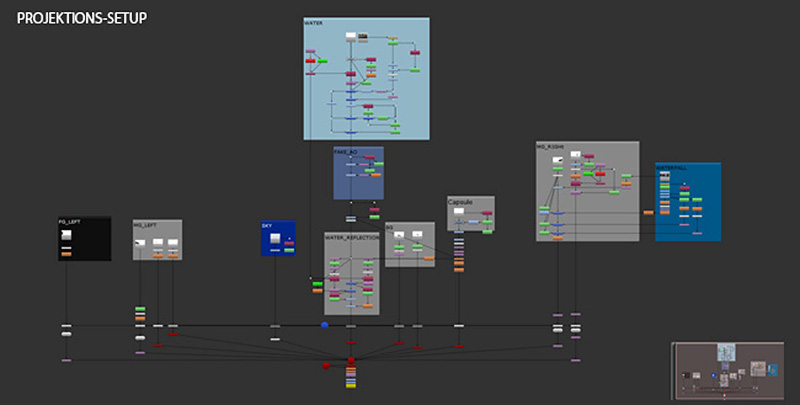Screen dimensions: 800x405
Task: Select the white Read node inside SKY
Action: coord(288,238)
